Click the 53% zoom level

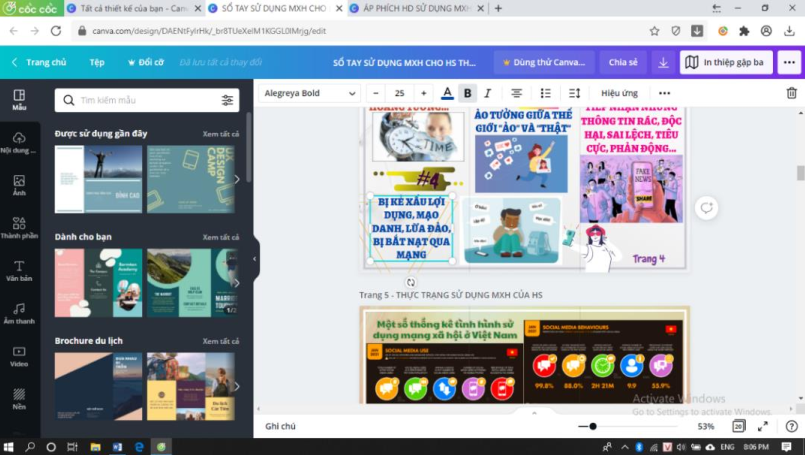pos(706,426)
